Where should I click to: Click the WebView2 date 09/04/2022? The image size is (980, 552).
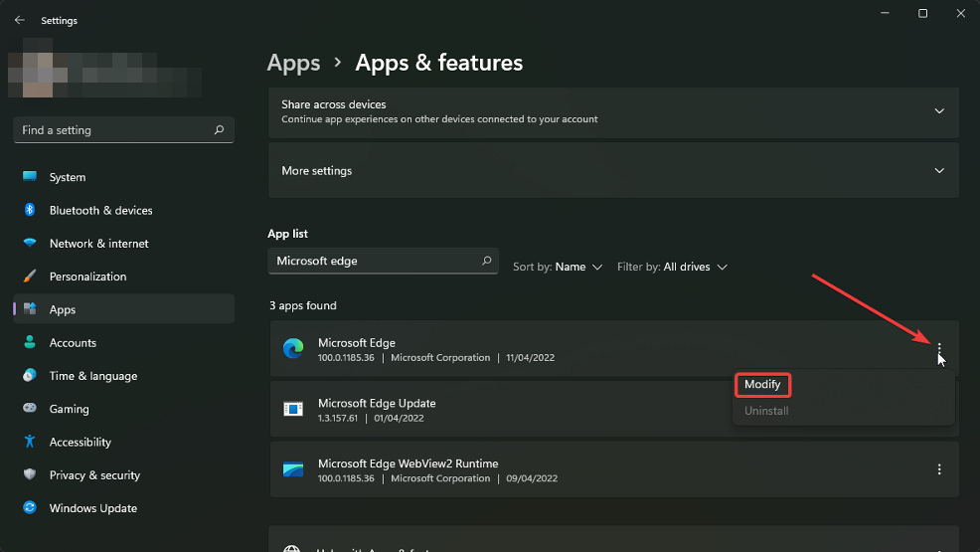pos(532,478)
